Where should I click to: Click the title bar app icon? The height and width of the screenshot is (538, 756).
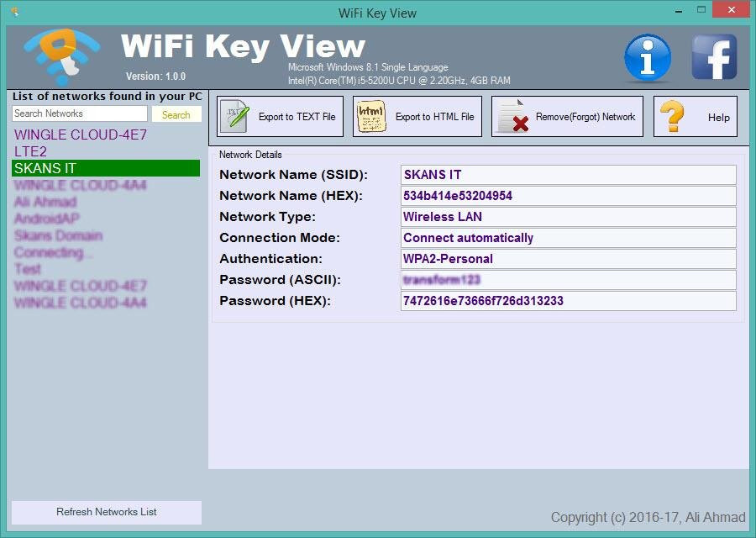[15, 12]
